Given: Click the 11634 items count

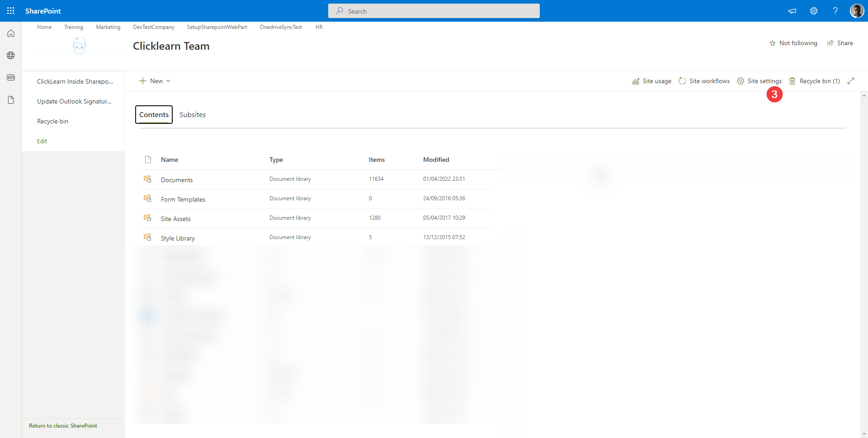Looking at the screenshot, I should point(376,179).
